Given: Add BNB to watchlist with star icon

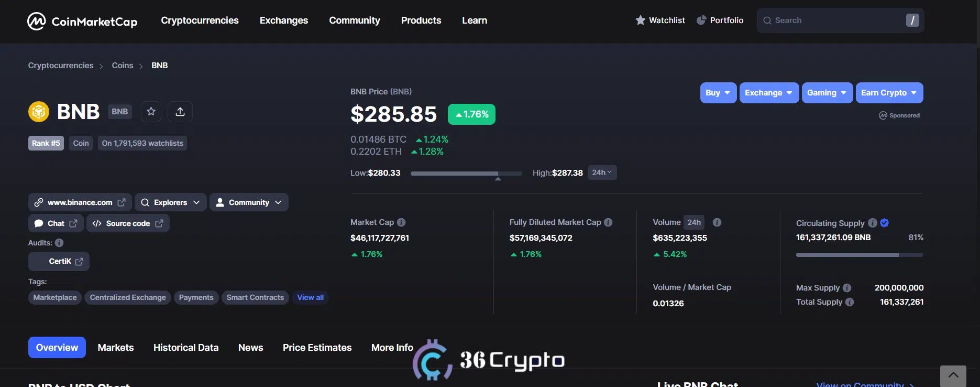Looking at the screenshot, I should coord(151,112).
